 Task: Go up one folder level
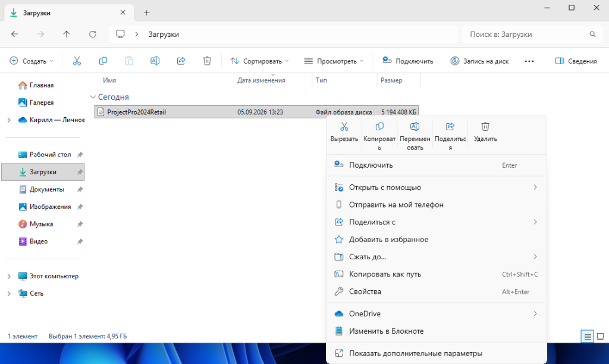tap(67, 34)
